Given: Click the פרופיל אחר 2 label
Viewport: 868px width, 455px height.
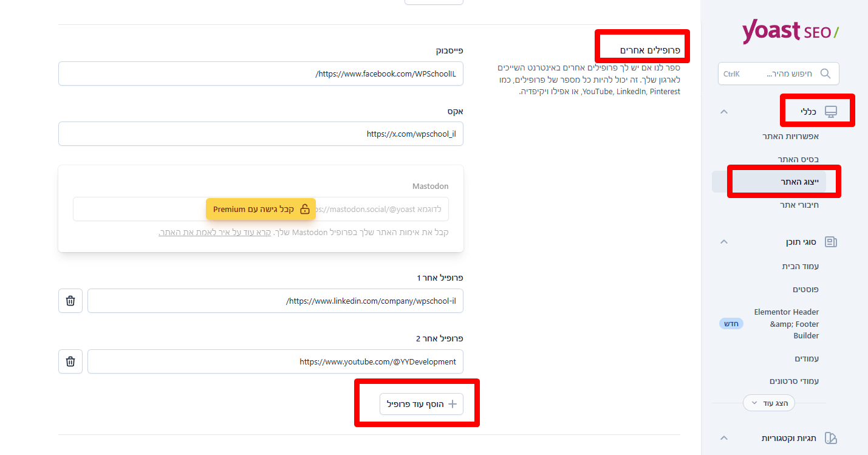Looking at the screenshot, I should point(440,338).
